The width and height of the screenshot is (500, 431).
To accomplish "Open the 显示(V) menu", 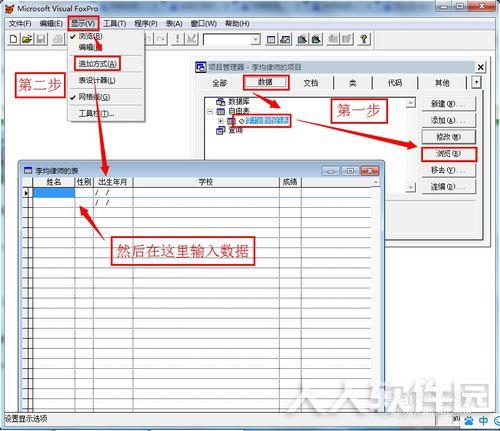I will coord(83,23).
